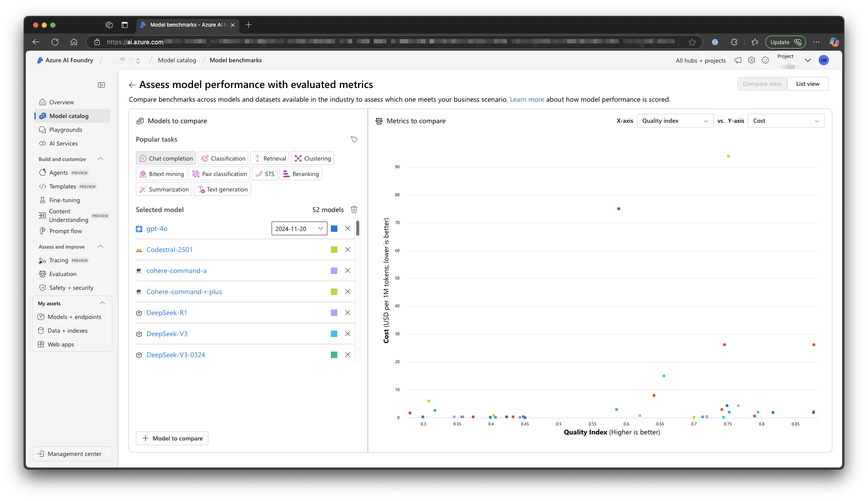
Task: Toggle the Summarization task filter
Action: click(x=164, y=189)
